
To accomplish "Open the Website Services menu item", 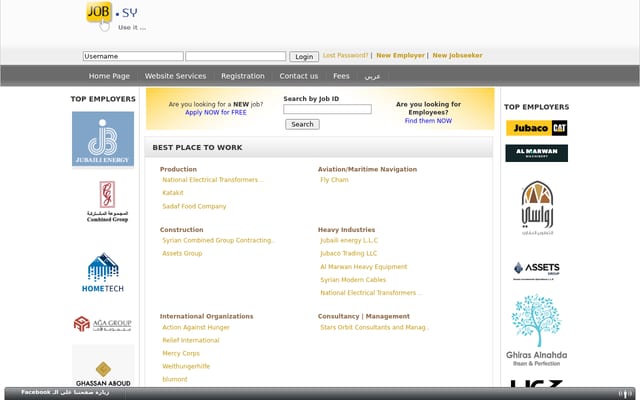I will point(175,76).
